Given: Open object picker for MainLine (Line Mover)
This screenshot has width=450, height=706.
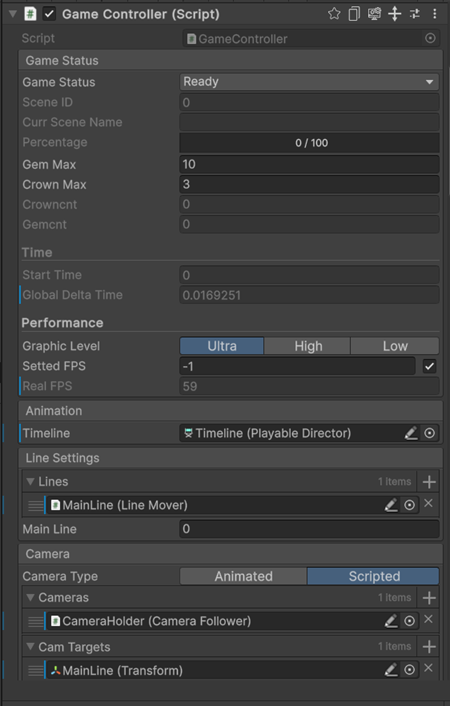Looking at the screenshot, I should click(x=409, y=505).
